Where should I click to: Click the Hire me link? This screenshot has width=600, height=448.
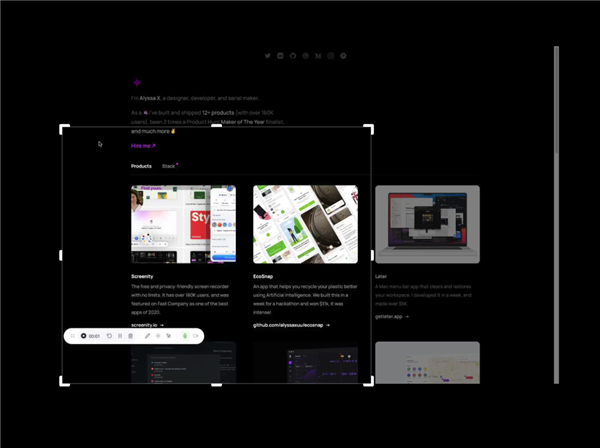(143, 146)
